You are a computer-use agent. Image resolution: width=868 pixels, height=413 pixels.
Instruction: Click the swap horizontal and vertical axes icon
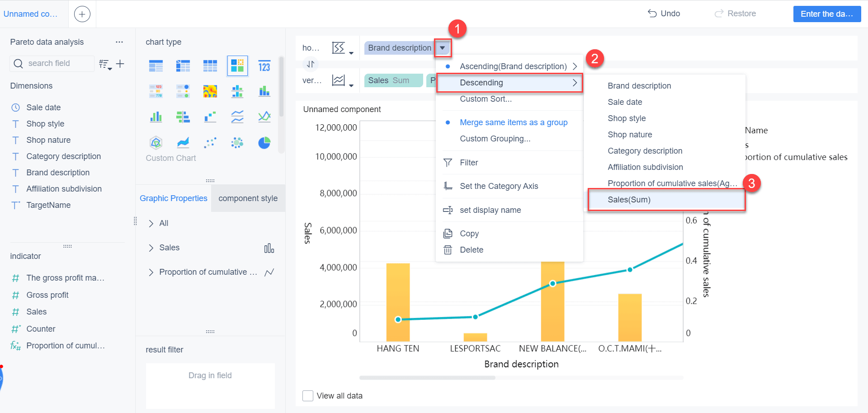pos(311,64)
